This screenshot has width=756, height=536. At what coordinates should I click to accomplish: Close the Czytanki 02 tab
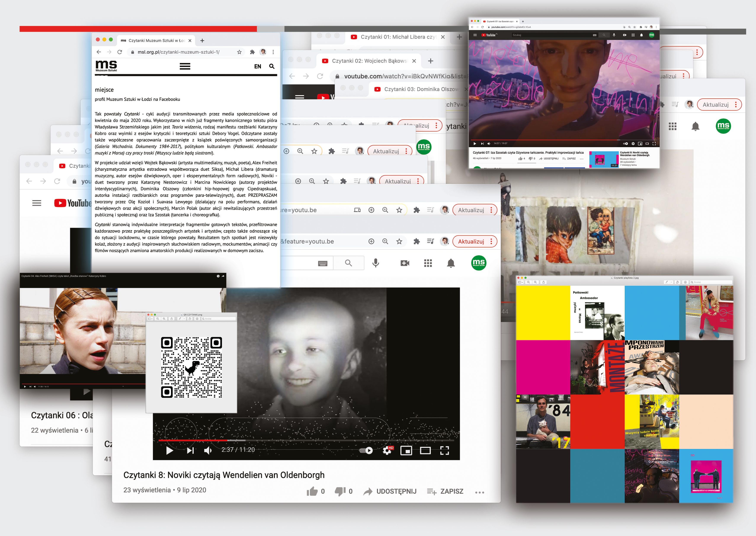click(x=414, y=61)
